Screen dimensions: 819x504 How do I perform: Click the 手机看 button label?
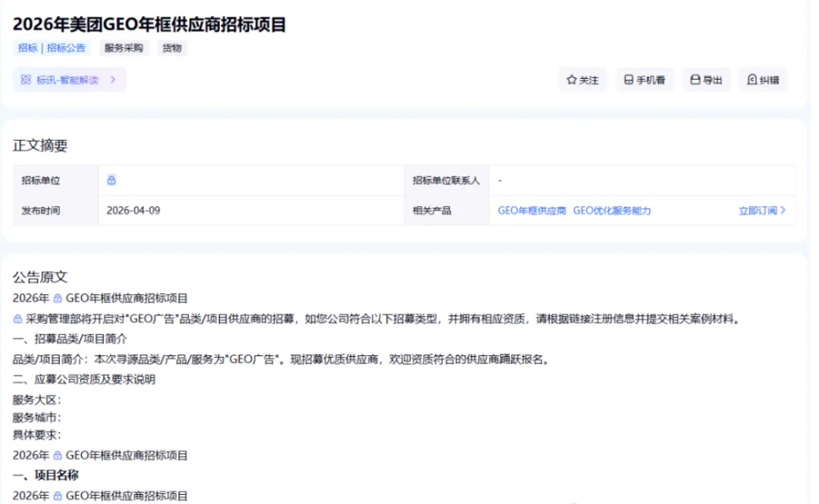(651, 80)
